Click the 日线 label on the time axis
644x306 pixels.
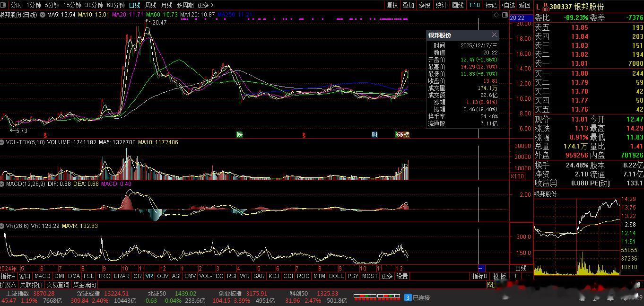click(521, 268)
